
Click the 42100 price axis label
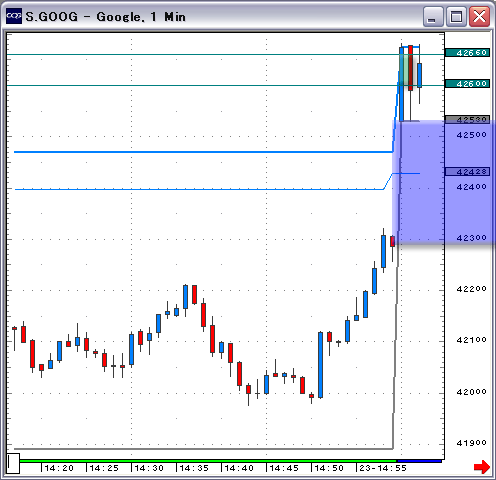[471, 340]
